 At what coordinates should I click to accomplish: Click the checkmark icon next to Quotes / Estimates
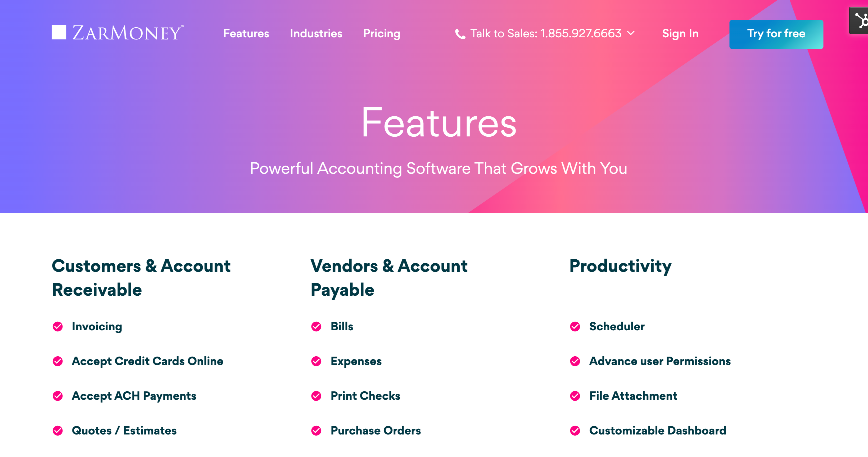[58, 431]
